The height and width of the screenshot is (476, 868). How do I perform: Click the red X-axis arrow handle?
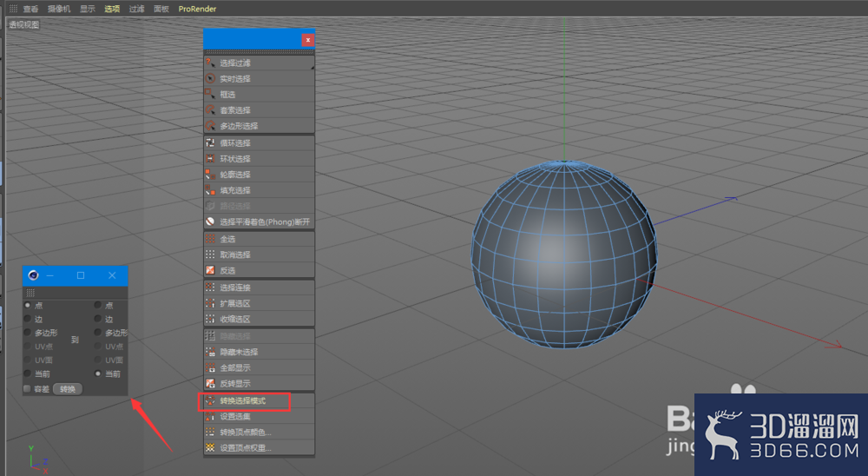click(833, 345)
